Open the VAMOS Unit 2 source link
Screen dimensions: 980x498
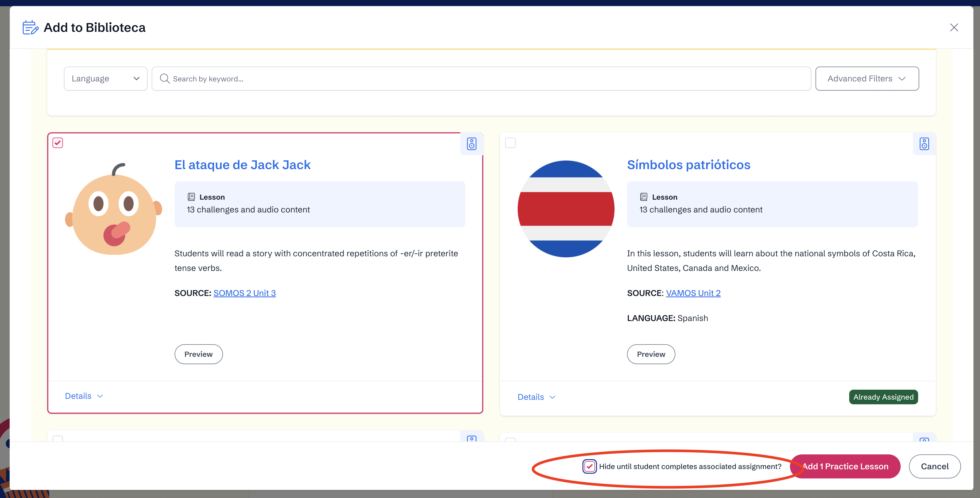pyautogui.click(x=693, y=293)
